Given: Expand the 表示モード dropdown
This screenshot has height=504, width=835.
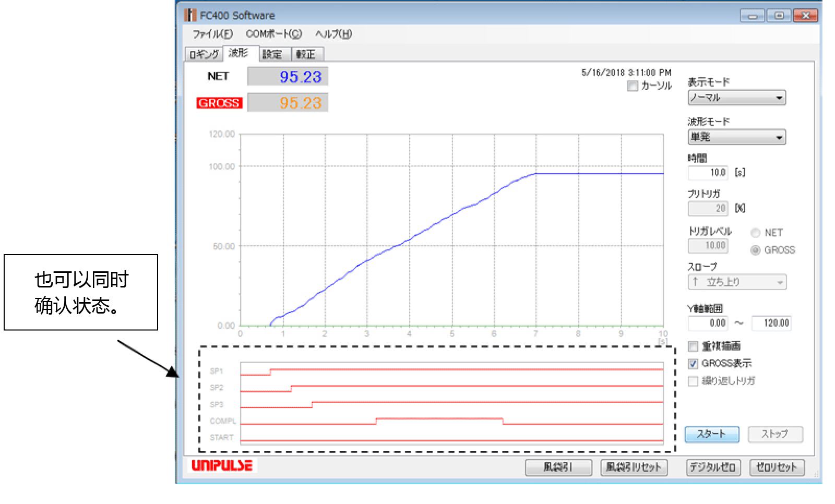Looking at the screenshot, I should pos(736,98).
